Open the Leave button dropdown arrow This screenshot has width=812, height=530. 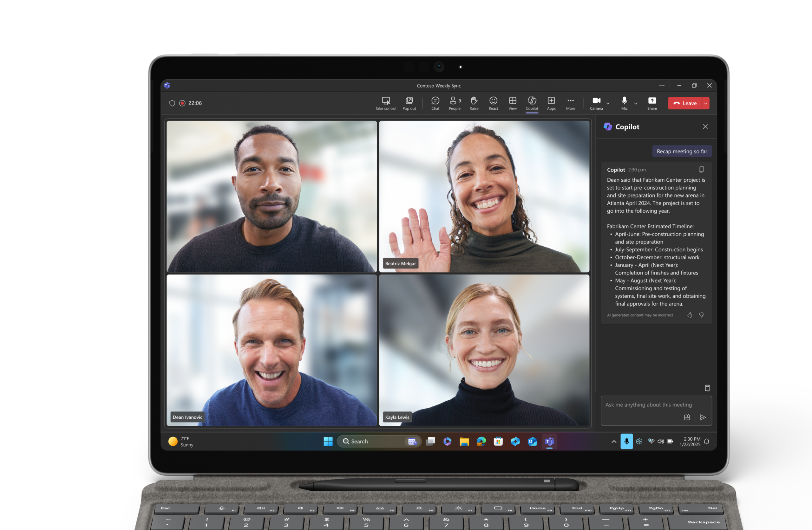click(705, 103)
